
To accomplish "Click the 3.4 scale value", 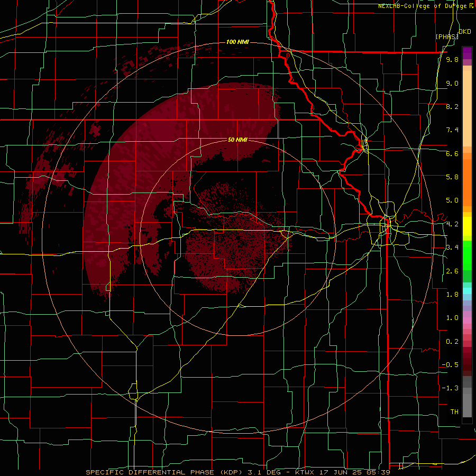I will coord(452,248).
